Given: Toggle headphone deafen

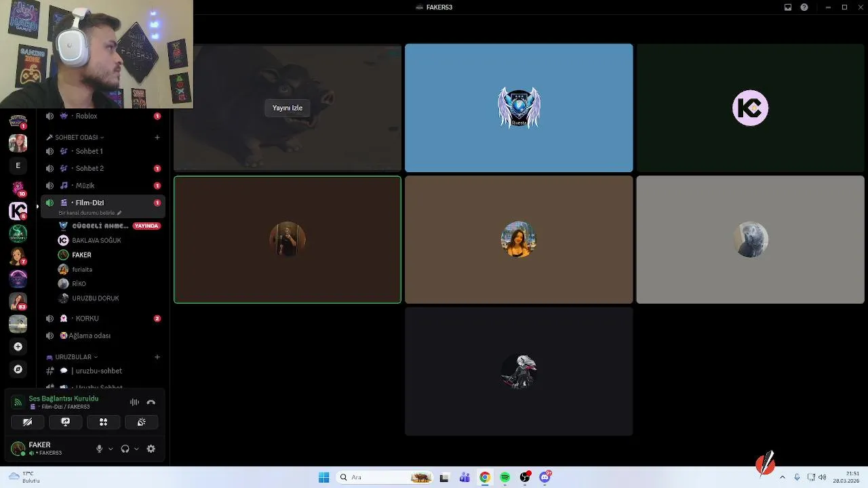Looking at the screenshot, I should click(x=125, y=449).
